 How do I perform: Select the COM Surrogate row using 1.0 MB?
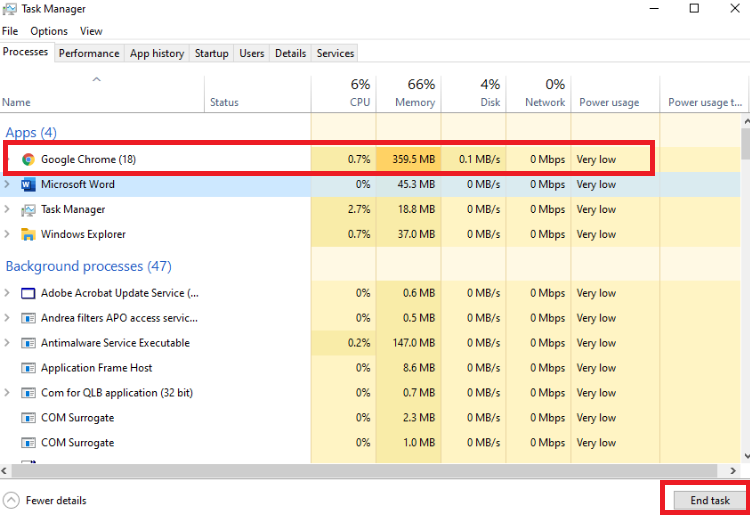pos(370,442)
